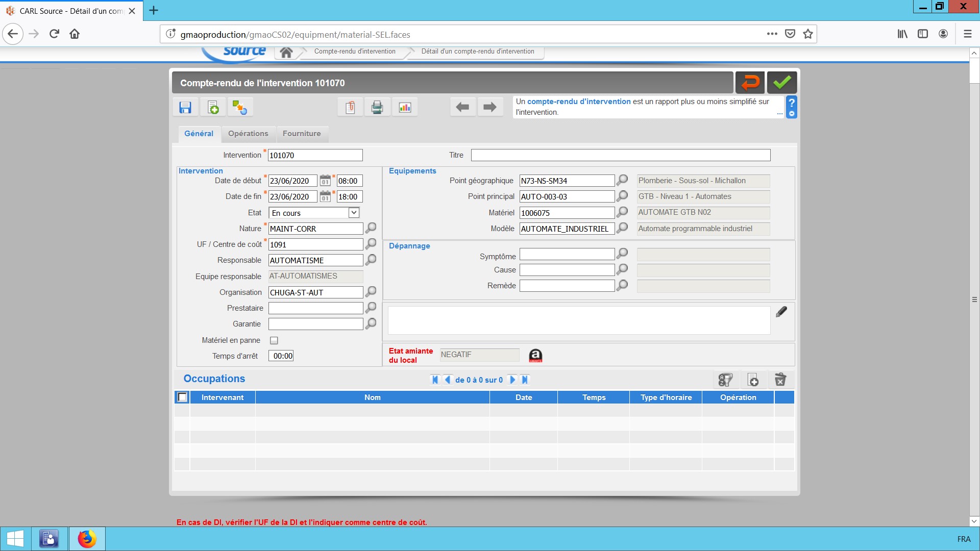This screenshot has height=551, width=980.
Task: Click the green checkmark validate button
Action: pos(781,83)
